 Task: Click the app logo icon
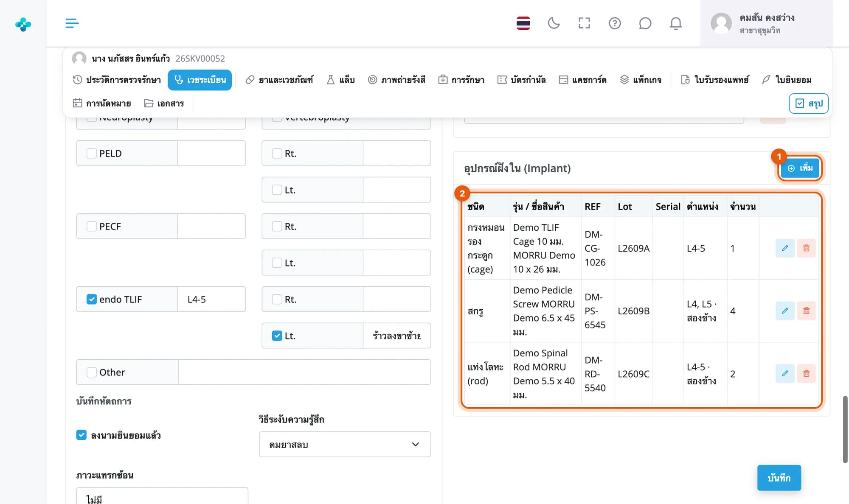(x=23, y=24)
